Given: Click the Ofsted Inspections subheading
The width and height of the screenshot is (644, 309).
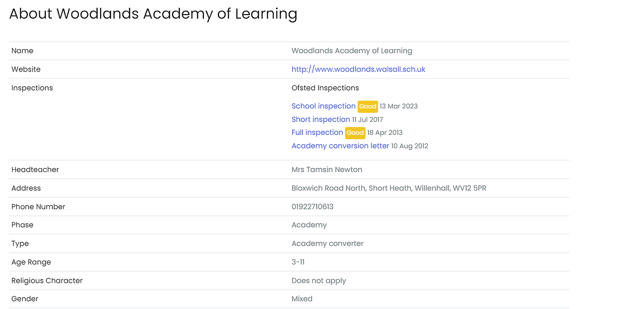Looking at the screenshot, I should pyautogui.click(x=325, y=88).
